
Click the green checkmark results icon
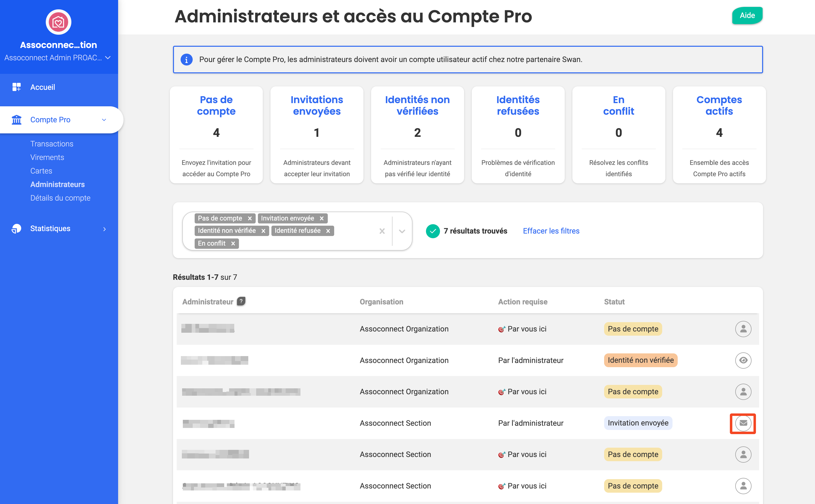pos(433,231)
